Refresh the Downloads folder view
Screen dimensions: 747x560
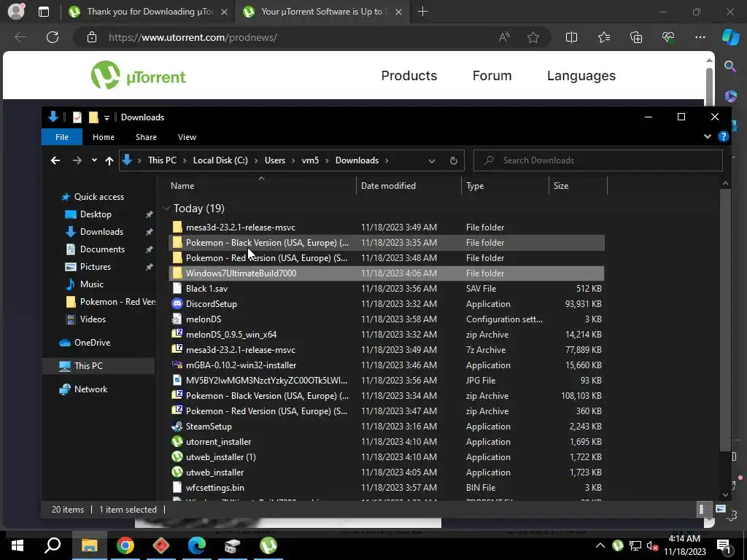tap(454, 160)
